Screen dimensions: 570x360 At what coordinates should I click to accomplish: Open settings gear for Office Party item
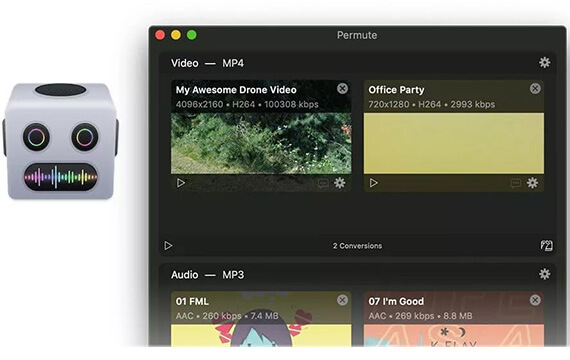point(532,183)
